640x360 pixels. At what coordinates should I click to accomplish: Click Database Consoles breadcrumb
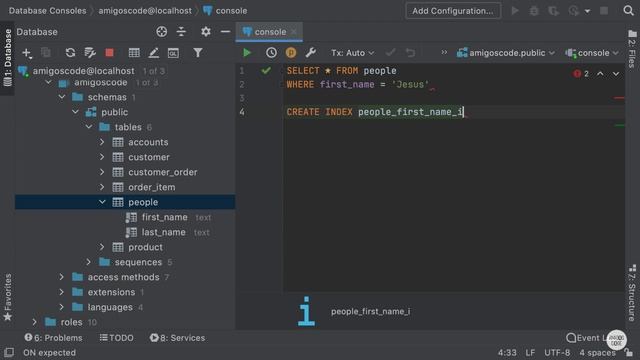(47, 11)
